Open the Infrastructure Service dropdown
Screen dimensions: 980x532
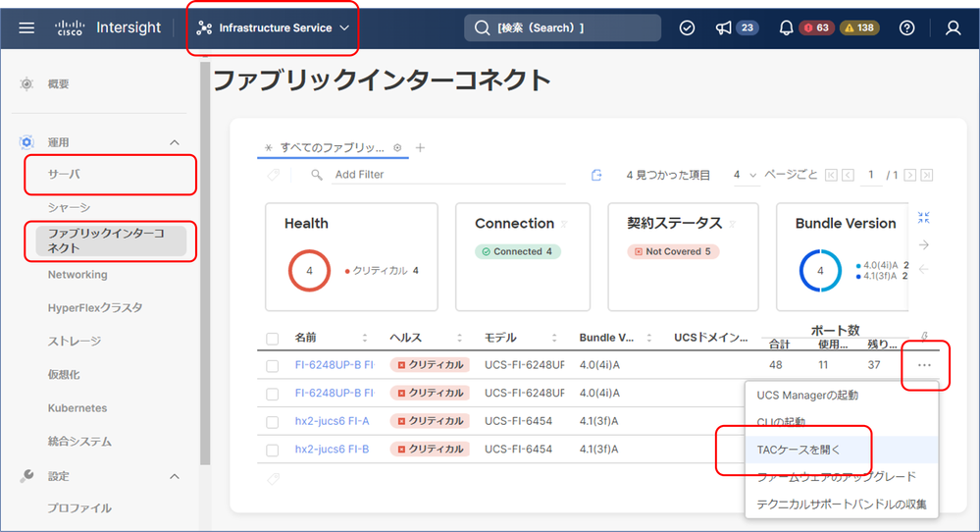(x=273, y=28)
